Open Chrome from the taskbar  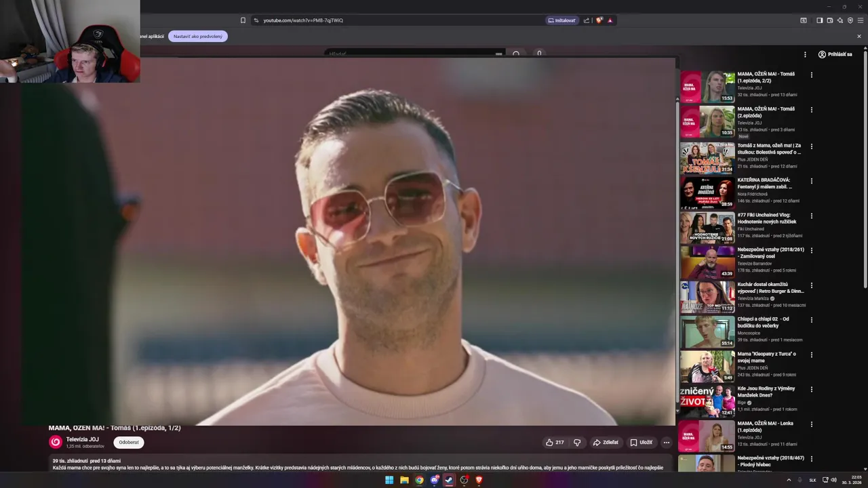tap(420, 480)
